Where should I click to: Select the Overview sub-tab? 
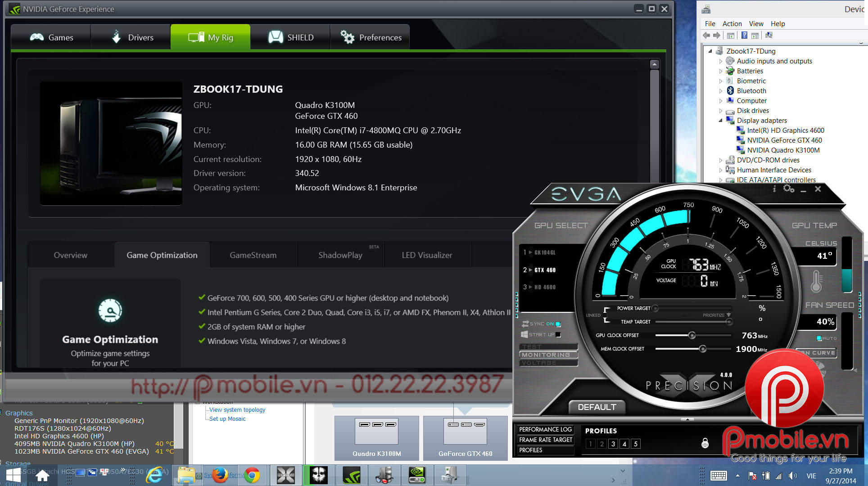pyautogui.click(x=71, y=255)
